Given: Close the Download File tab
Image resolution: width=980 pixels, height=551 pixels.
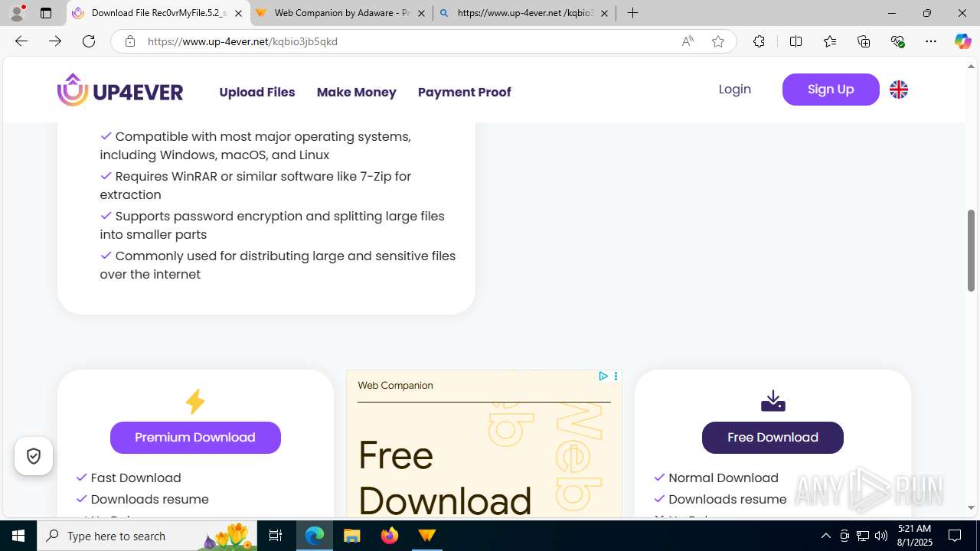Looking at the screenshot, I should click(x=238, y=13).
